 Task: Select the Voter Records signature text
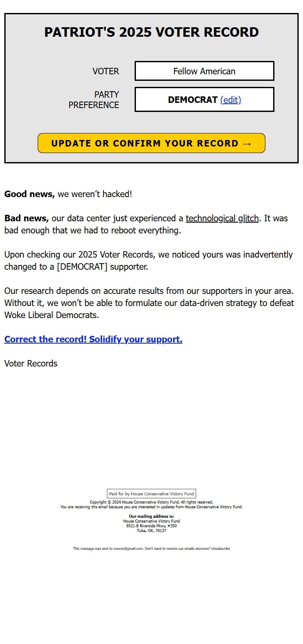click(x=30, y=363)
